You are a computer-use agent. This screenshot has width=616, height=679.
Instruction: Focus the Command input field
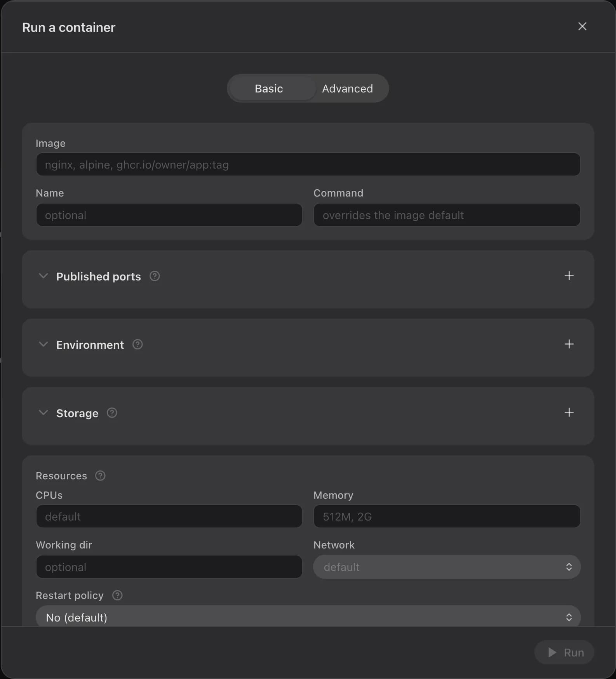447,215
